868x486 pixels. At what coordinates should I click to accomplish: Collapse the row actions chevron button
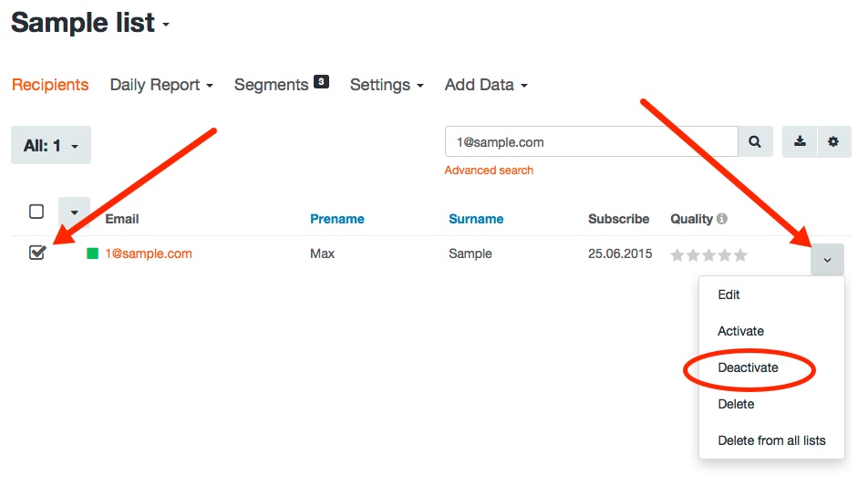(x=827, y=260)
